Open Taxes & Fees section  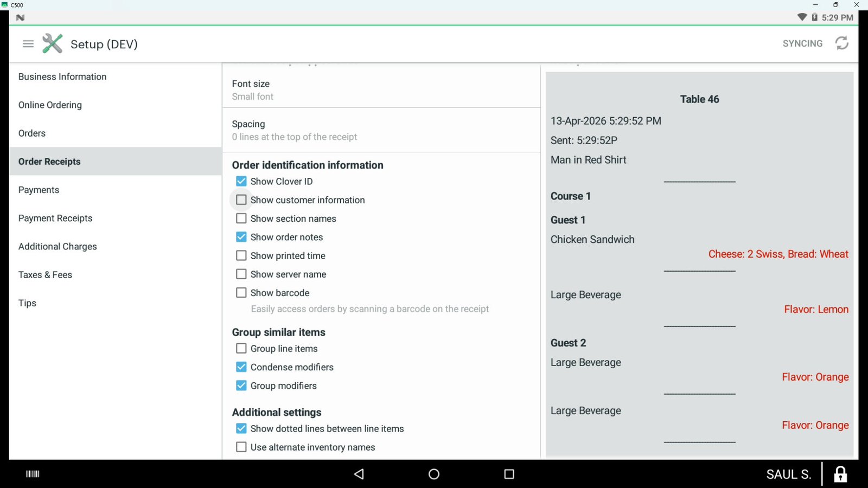pos(116,274)
